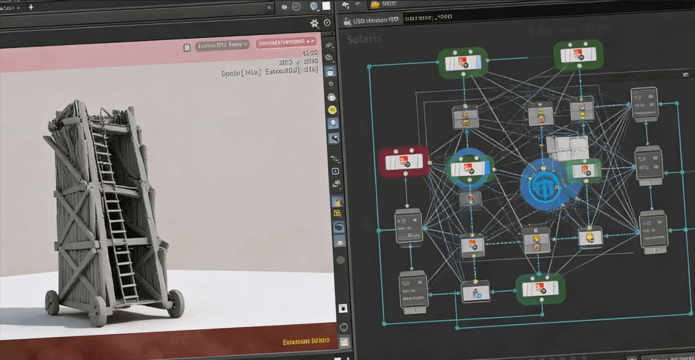Image resolution: width=695 pixels, height=360 pixels.
Task: Click the small document icon in viewport header
Action: [187, 47]
